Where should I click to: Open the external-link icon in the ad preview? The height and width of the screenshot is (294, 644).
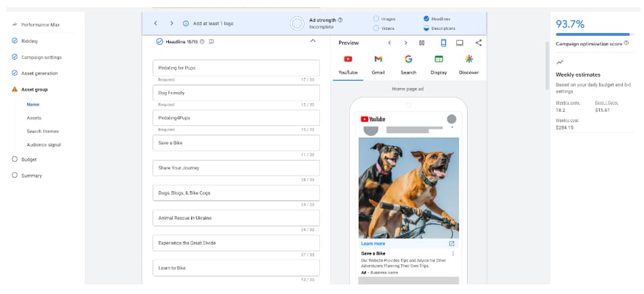click(451, 243)
